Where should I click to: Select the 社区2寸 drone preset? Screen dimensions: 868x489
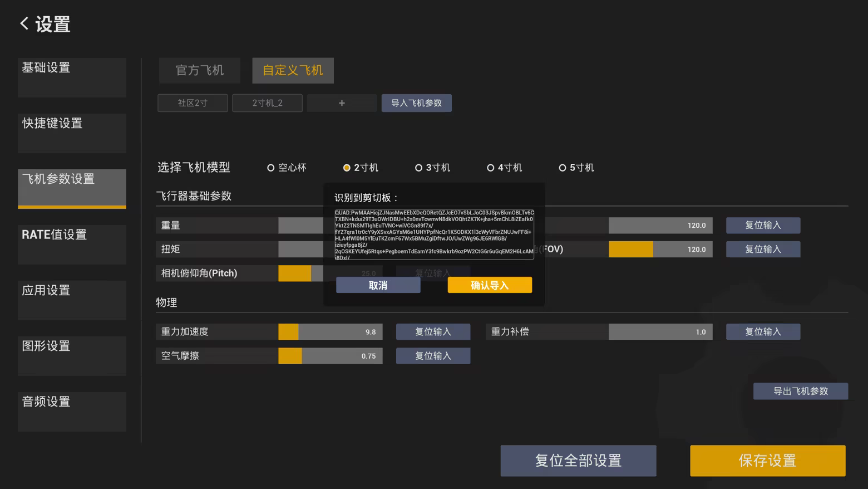[193, 103]
